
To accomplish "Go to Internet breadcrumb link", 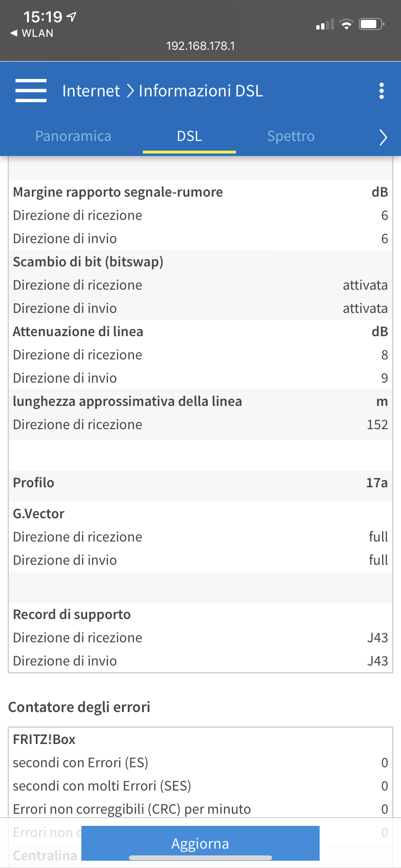I will (x=91, y=91).
